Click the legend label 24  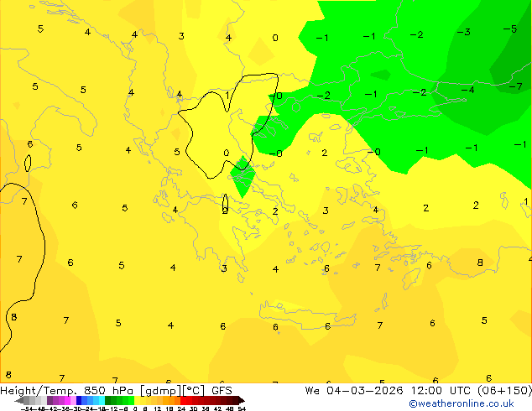coord(181,408)
